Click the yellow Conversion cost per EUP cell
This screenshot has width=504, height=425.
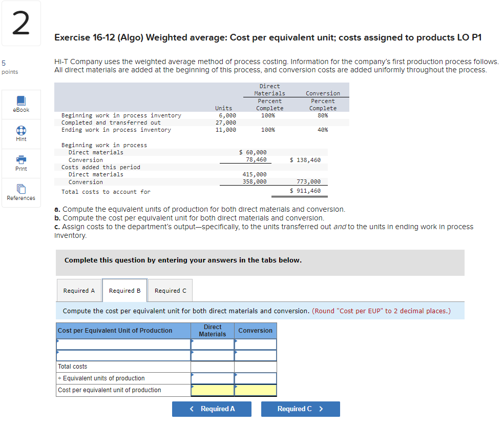(255, 391)
